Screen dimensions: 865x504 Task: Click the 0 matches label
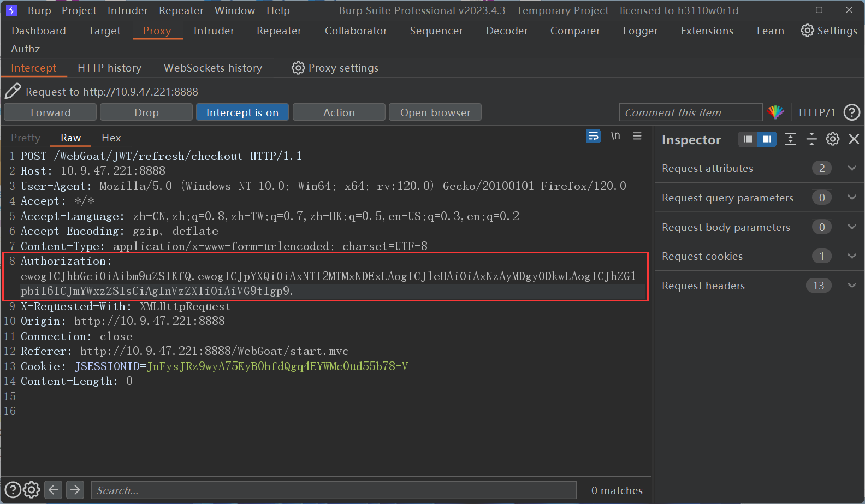(617, 490)
